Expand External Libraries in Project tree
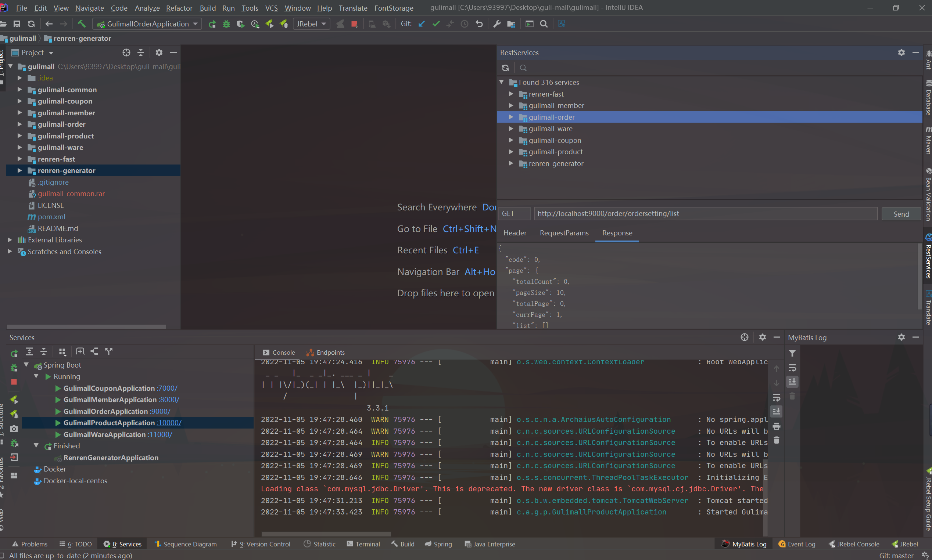 point(10,240)
